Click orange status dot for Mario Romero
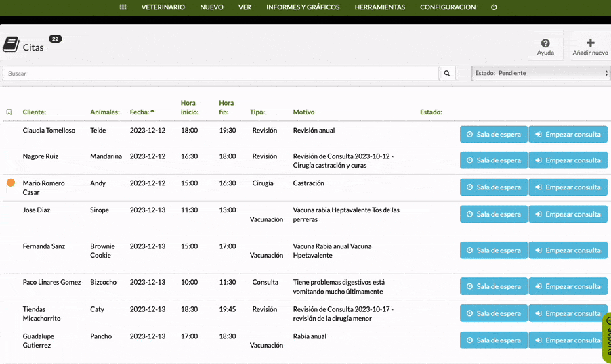The width and height of the screenshot is (611, 364). [x=11, y=183]
